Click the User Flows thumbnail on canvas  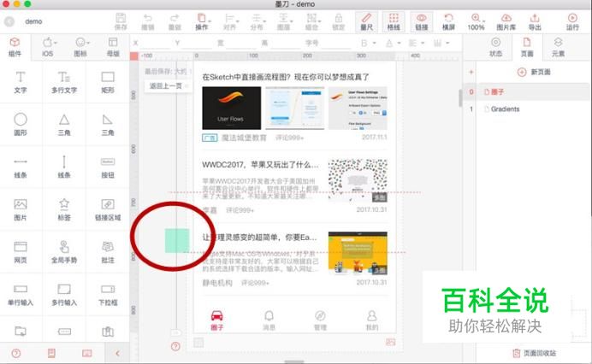coord(232,108)
